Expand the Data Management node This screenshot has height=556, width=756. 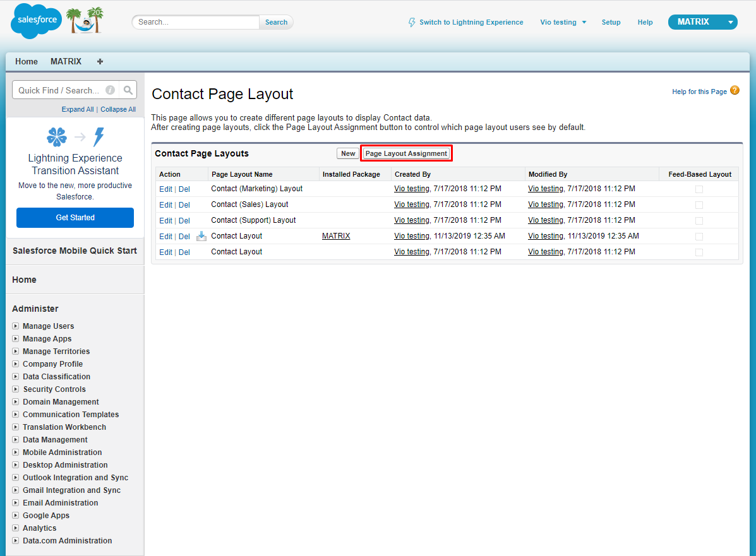[x=15, y=439]
